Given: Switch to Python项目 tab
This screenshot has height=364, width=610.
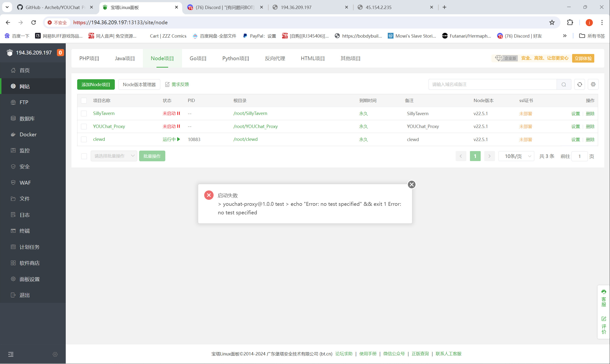Looking at the screenshot, I should [x=236, y=58].
